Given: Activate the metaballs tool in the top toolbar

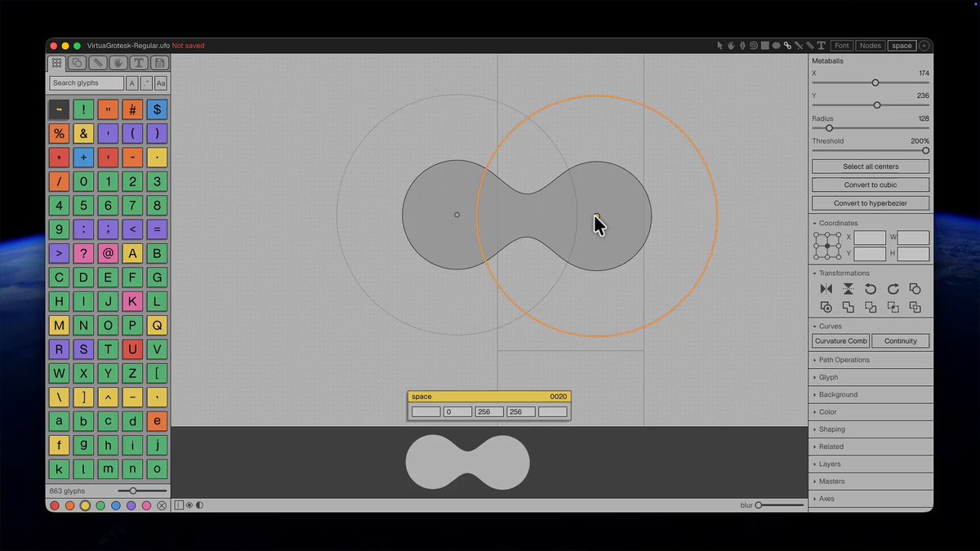Looking at the screenshot, I should pos(787,46).
